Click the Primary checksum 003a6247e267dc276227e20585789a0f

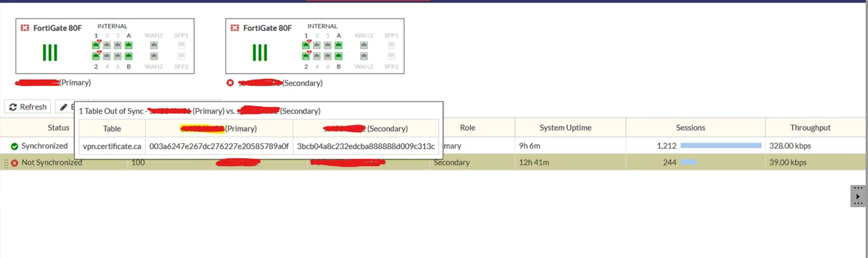point(219,146)
